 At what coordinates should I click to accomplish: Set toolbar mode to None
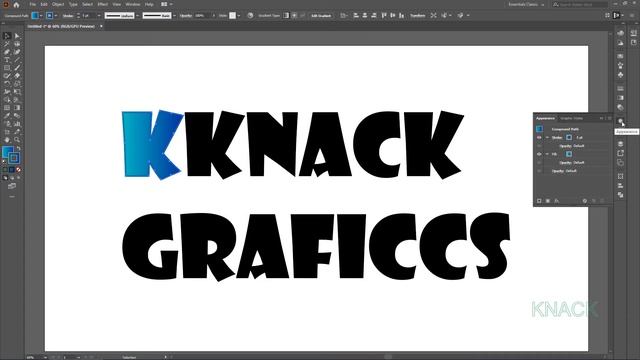[x=18, y=169]
